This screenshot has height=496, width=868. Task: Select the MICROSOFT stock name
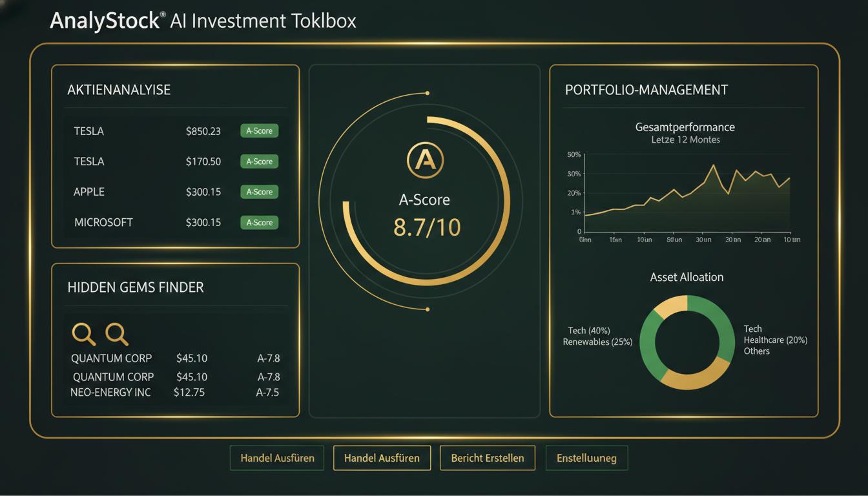point(103,222)
